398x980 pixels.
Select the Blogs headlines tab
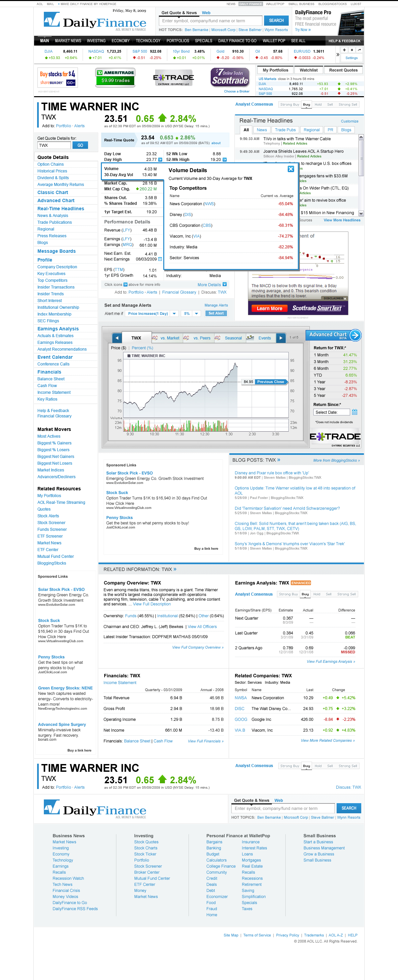(346, 130)
